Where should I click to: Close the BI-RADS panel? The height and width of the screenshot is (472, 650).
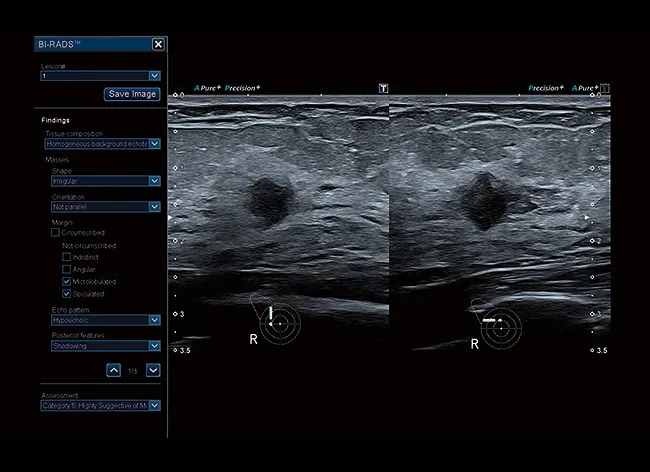(158, 44)
